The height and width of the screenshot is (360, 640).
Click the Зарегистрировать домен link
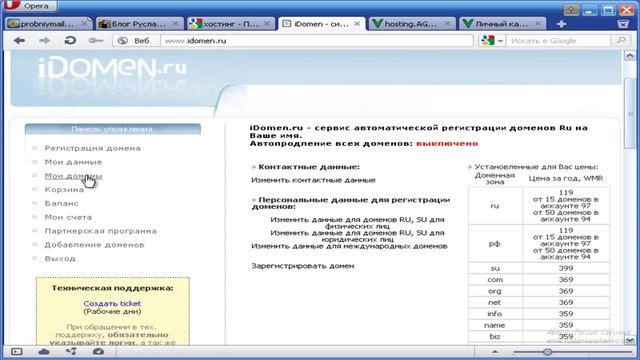click(302, 266)
